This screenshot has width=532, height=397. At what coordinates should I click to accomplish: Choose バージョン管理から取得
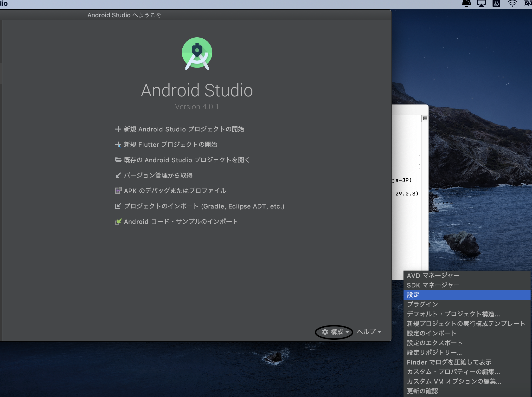tap(158, 175)
